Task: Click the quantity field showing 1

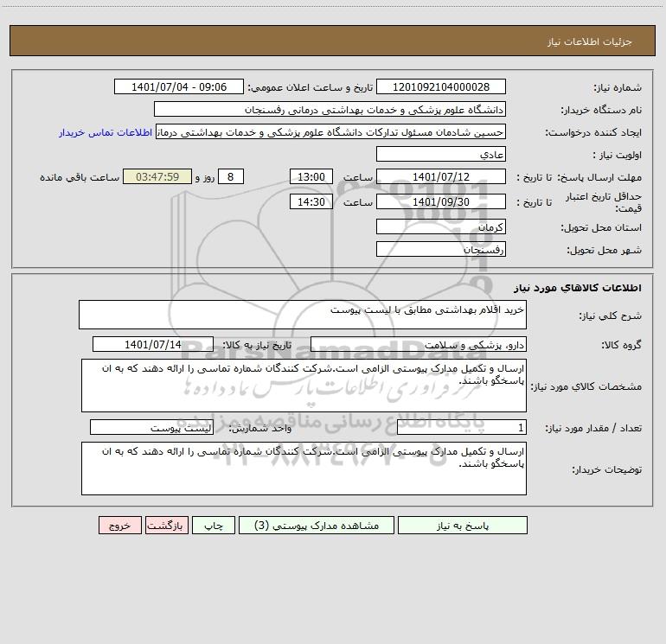Action: tap(462, 427)
